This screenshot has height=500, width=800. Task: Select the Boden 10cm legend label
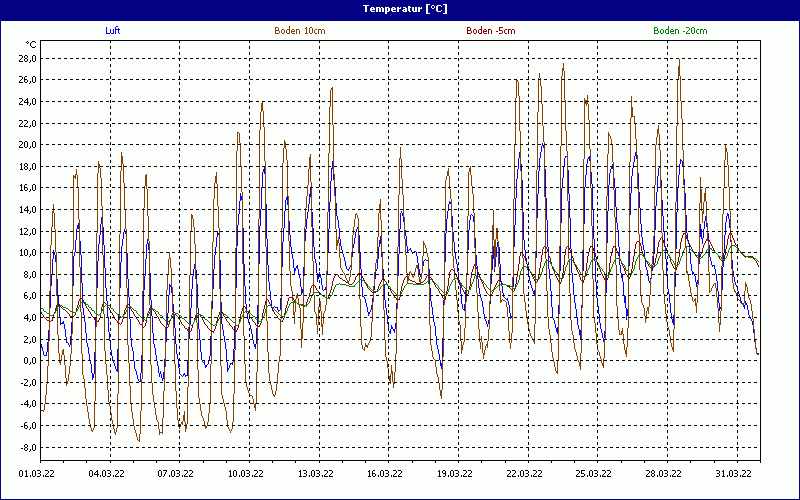coord(299,31)
